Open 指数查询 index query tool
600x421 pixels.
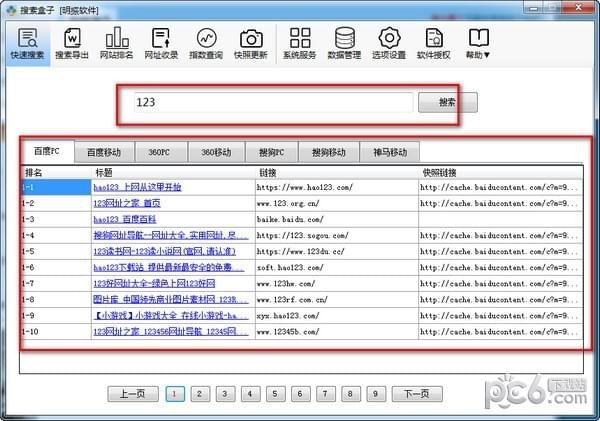pyautogui.click(x=206, y=43)
